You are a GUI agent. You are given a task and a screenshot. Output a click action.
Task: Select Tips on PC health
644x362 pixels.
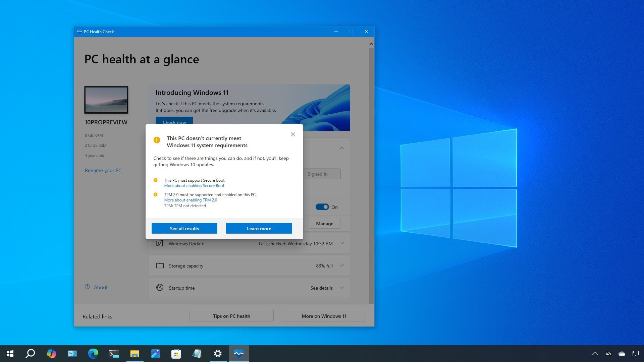(x=231, y=315)
